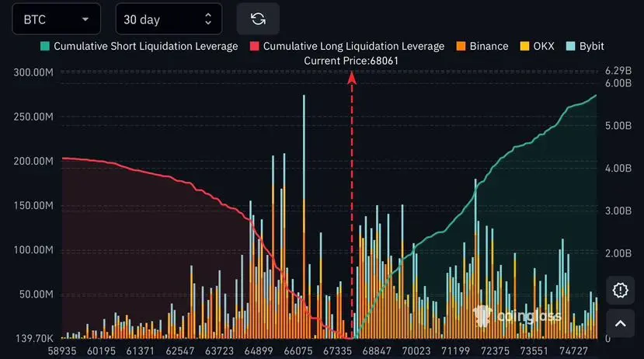Click the 5.00B right axis label
This screenshot has height=359, width=644.
pos(618,126)
